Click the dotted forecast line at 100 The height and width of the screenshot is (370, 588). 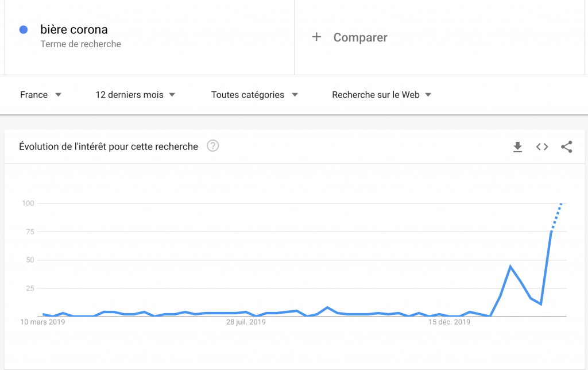(556, 217)
